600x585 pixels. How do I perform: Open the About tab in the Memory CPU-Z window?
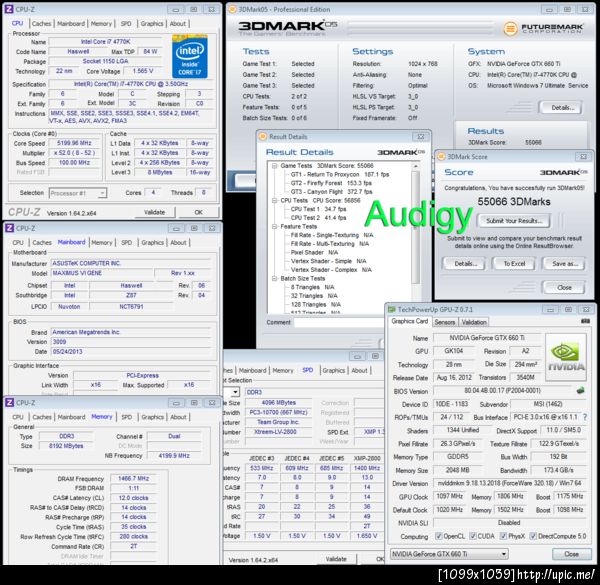pyautogui.click(x=178, y=417)
